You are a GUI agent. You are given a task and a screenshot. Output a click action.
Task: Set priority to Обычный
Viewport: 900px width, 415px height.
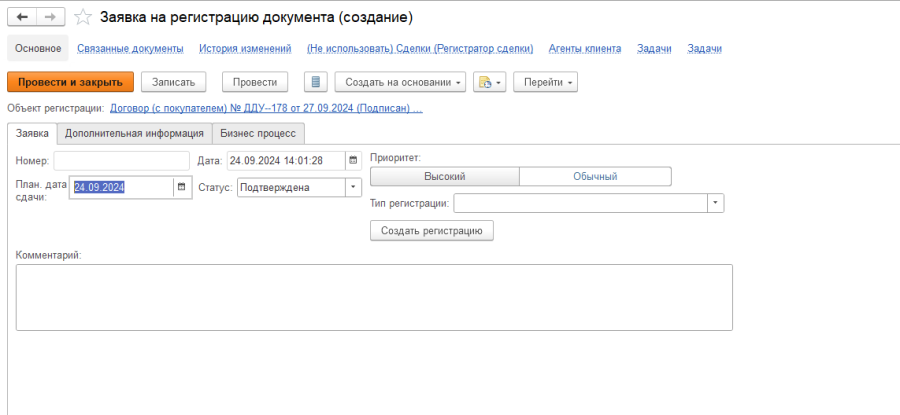(x=595, y=176)
